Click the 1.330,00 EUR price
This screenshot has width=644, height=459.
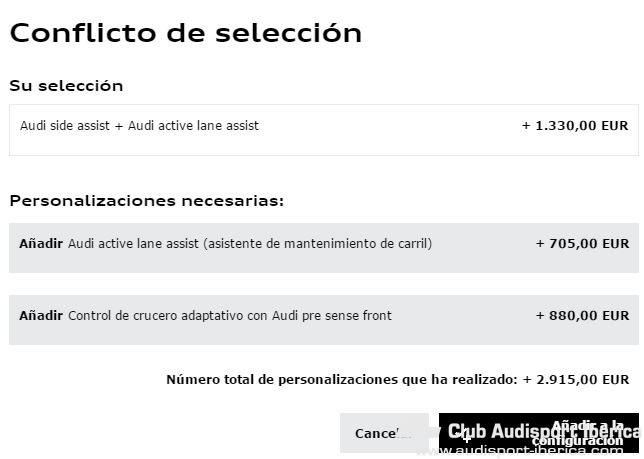(x=575, y=126)
